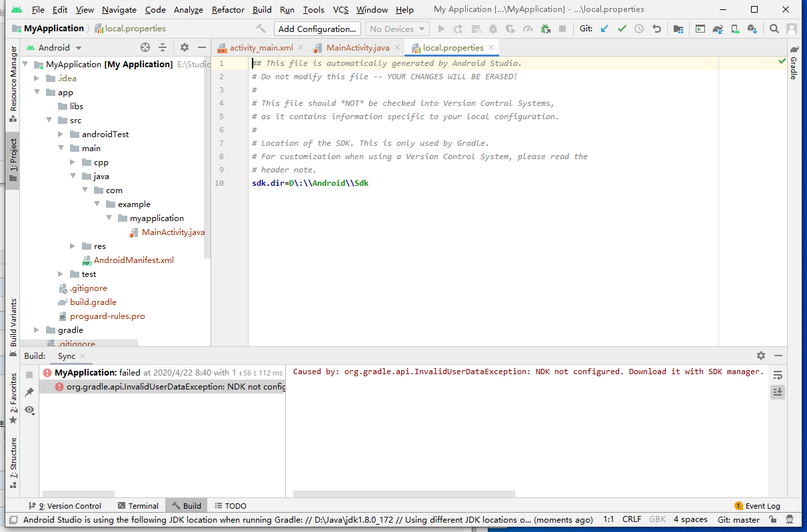Image resolution: width=807 pixels, height=532 pixels.
Task: Collapse the app module node
Action: (38, 93)
